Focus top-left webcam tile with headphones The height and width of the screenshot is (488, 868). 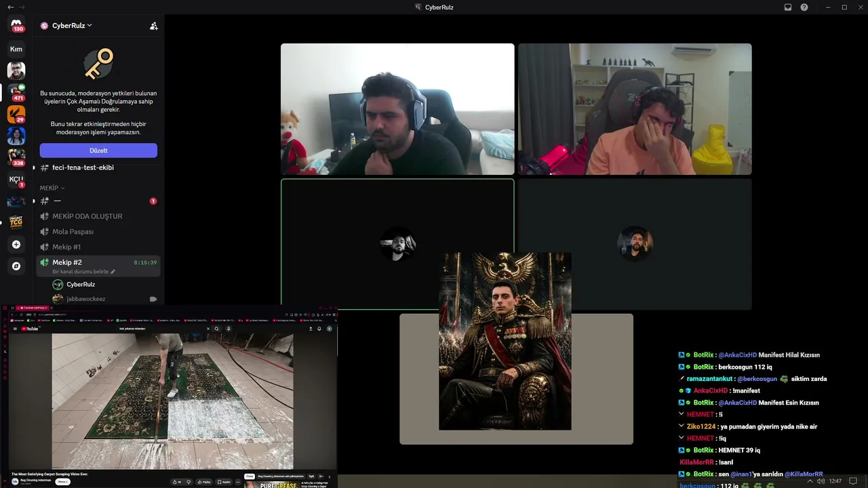click(x=397, y=109)
